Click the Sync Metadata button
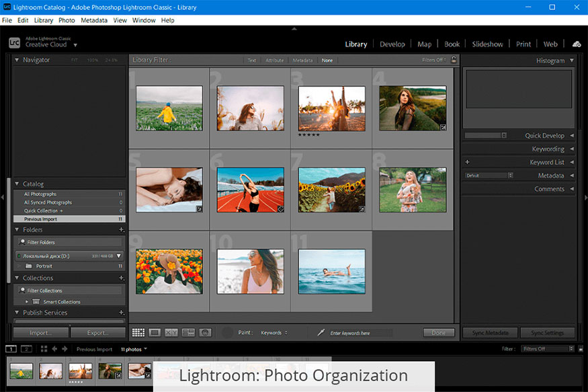 (x=490, y=333)
